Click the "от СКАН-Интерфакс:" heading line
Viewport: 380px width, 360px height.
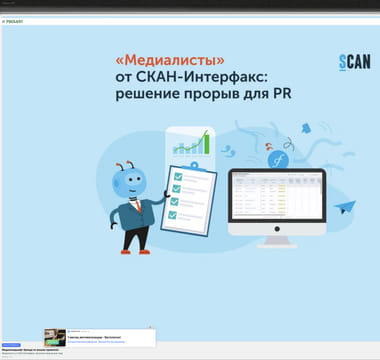coord(192,77)
